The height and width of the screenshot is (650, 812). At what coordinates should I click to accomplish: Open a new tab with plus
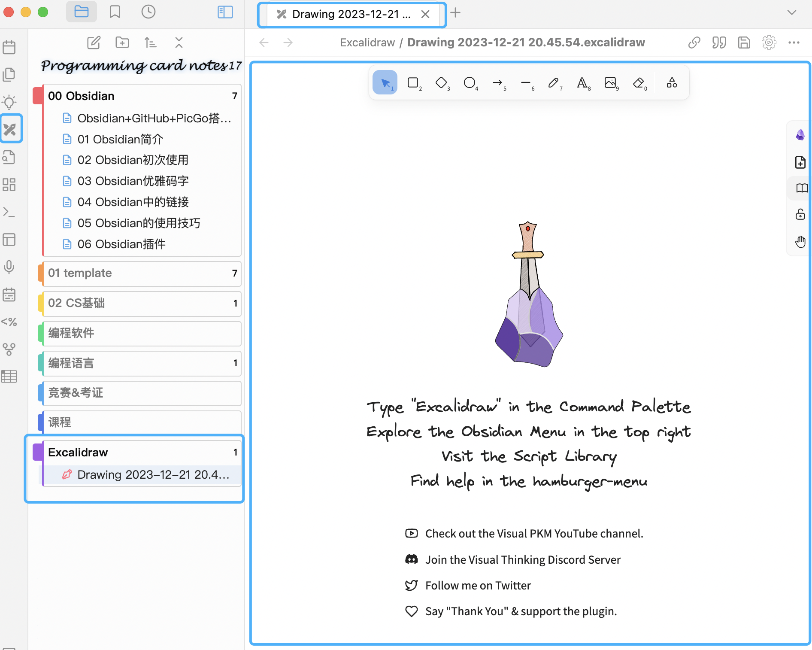point(456,13)
